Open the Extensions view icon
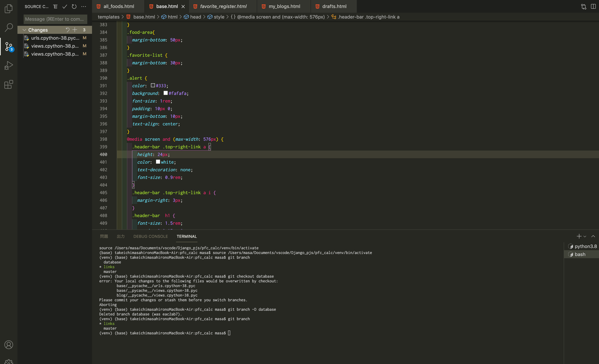Image resolution: width=599 pixels, height=364 pixels. (9, 85)
